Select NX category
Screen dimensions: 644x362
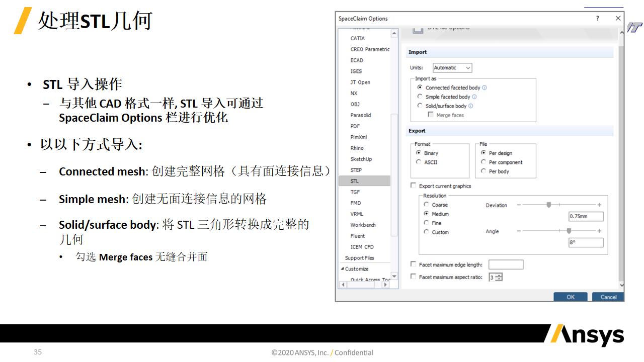click(x=354, y=94)
